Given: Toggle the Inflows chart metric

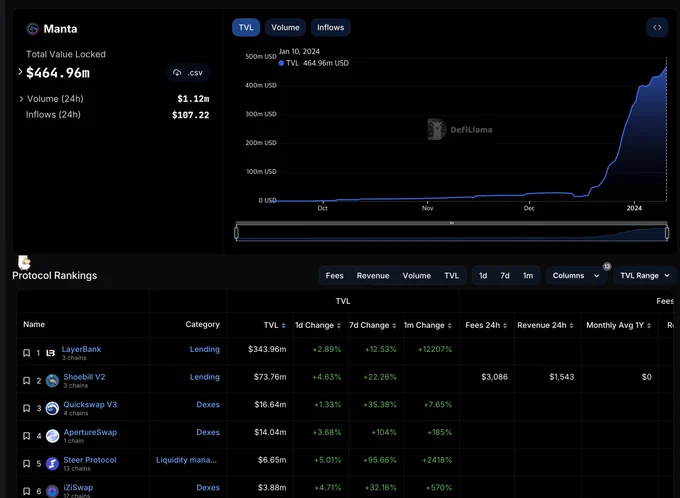Looking at the screenshot, I should pos(330,27).
